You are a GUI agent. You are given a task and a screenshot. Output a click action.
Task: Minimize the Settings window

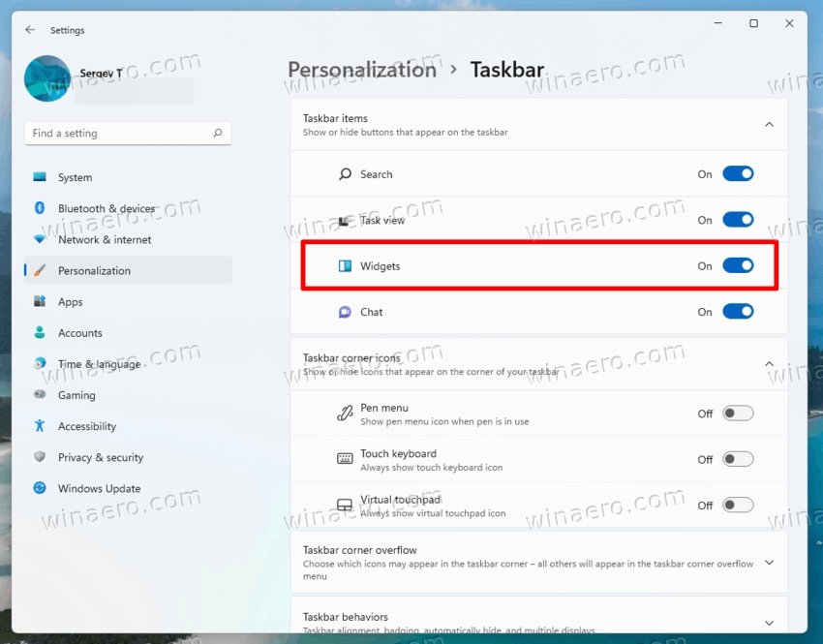[x=718, y=23]
